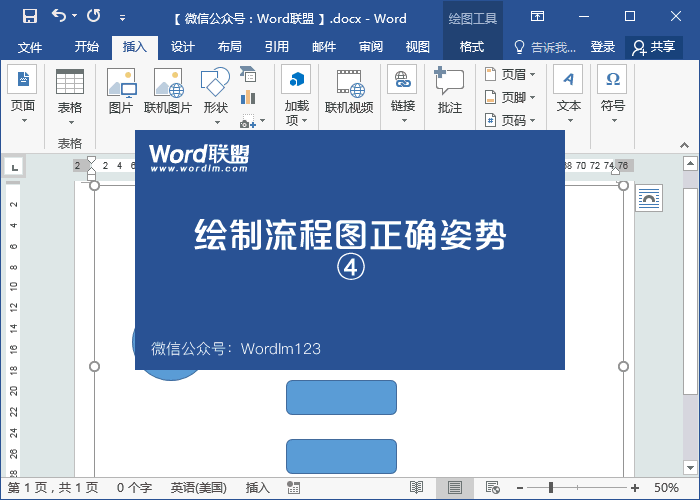Open the 页眉 header dropdown
Screen dimensions: 700x500
(510, 74)
